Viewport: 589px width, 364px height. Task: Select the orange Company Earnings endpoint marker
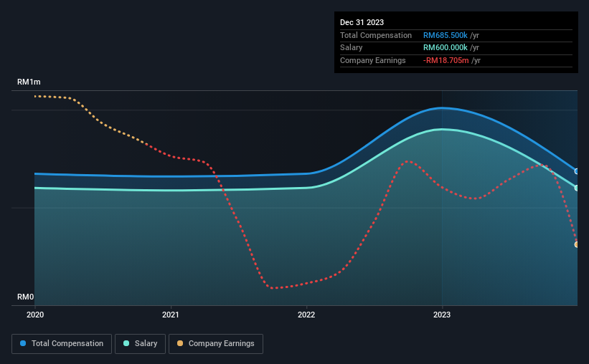577,244
